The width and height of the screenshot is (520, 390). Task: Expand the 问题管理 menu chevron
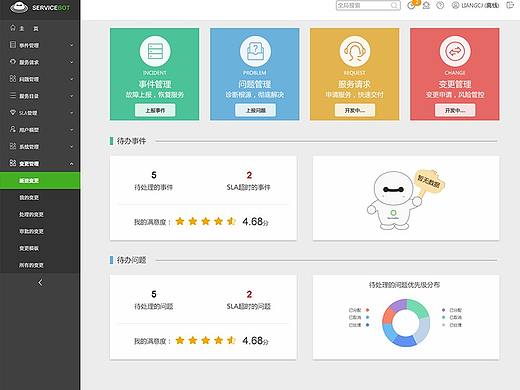tap(72, 79)
